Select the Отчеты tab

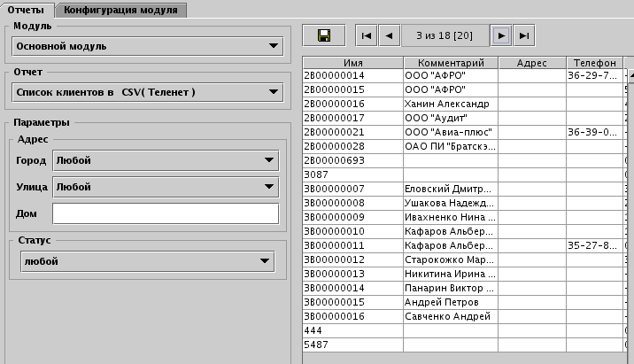(27, 10)
